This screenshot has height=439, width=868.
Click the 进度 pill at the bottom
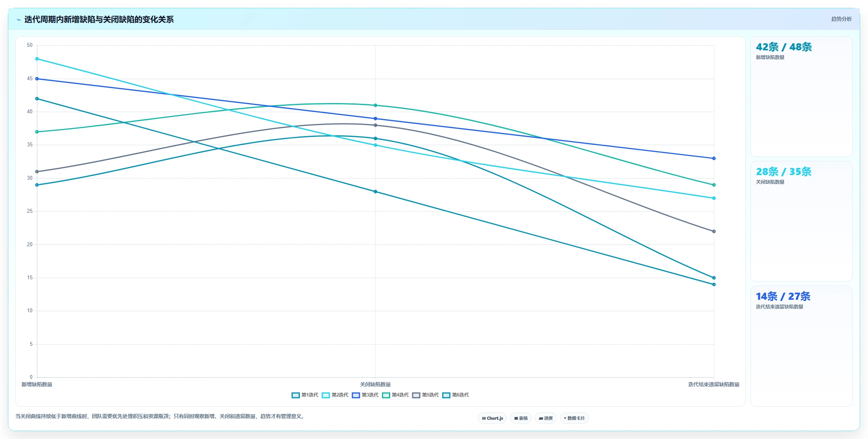point(546,418)
